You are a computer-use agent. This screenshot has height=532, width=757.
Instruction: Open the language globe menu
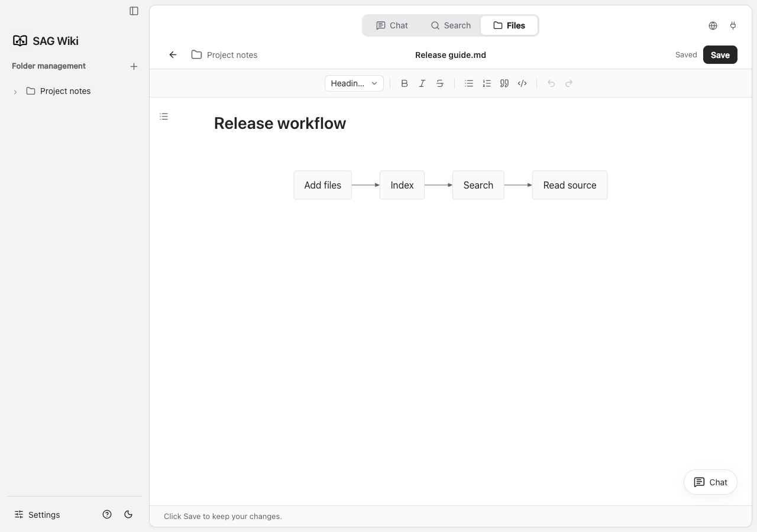pos(713,25)
